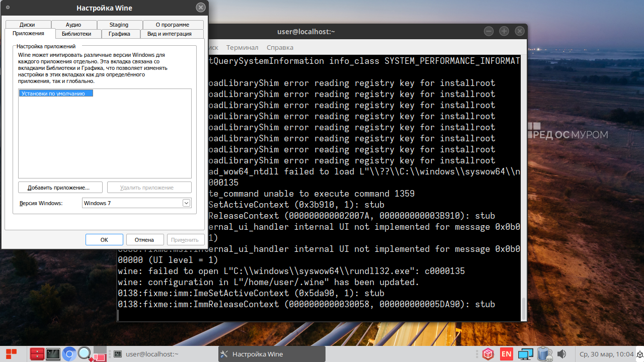This screenshot has height=362, width=644.
Task: Select the Настройка Wine taskbar entry
Action: (x=272, y=354)
